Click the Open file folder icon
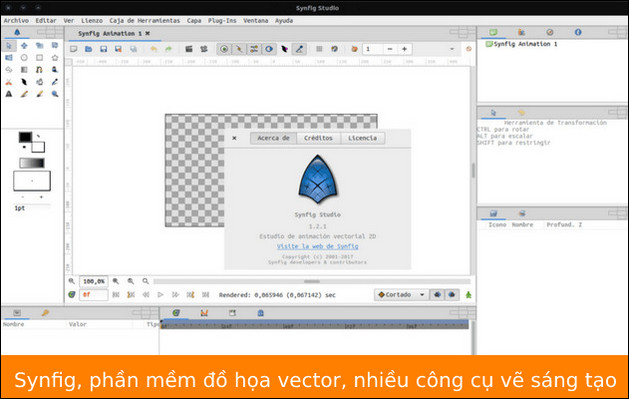This screenshot has height=399, width=629. click(89, 49)
